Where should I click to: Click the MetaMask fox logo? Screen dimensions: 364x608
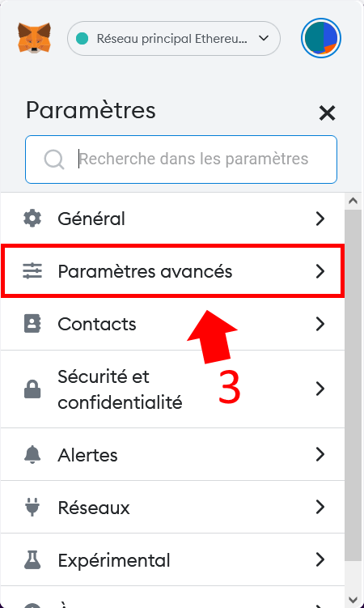[34, 38]
